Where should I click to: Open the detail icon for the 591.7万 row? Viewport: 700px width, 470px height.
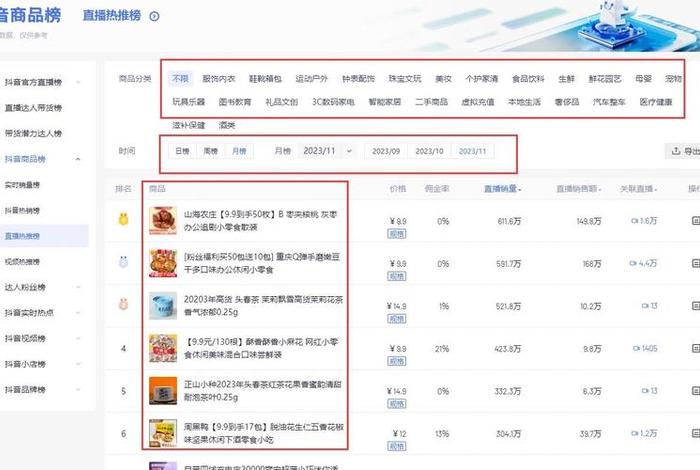pyautogui.click(x=696, y=263)
